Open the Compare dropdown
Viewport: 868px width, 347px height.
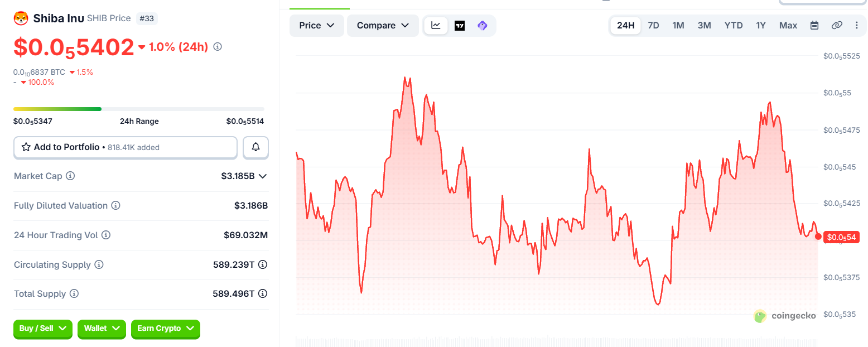[383, 26]
